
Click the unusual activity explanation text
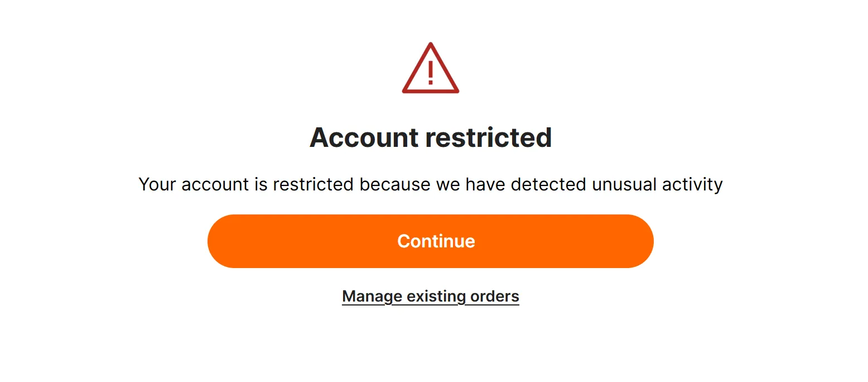tap(431, 184)
